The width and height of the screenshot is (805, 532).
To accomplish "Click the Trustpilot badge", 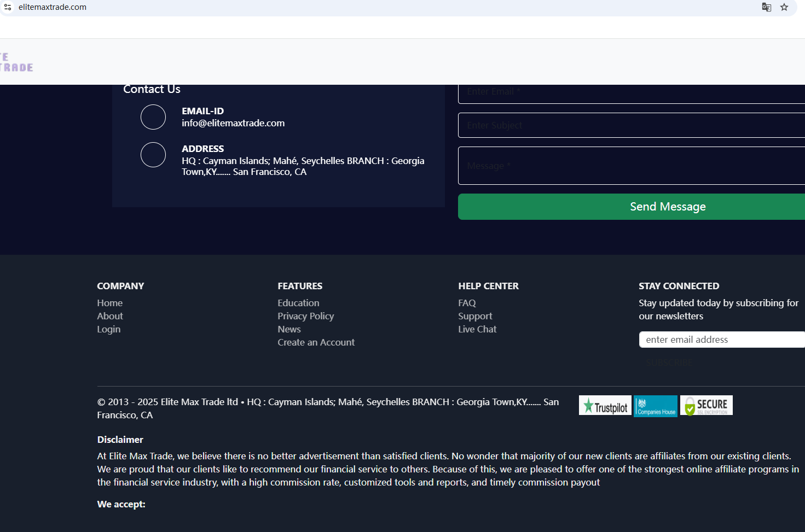I will click(605, 406).
